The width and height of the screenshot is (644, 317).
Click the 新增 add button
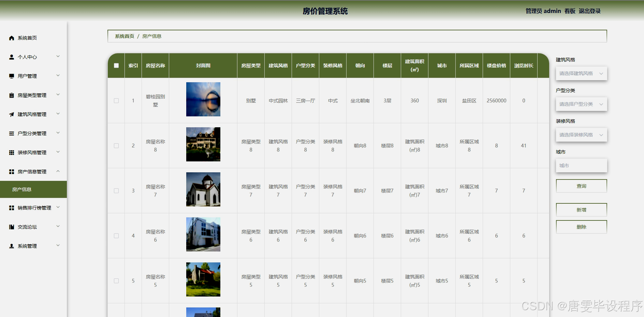tap(581, 210)
